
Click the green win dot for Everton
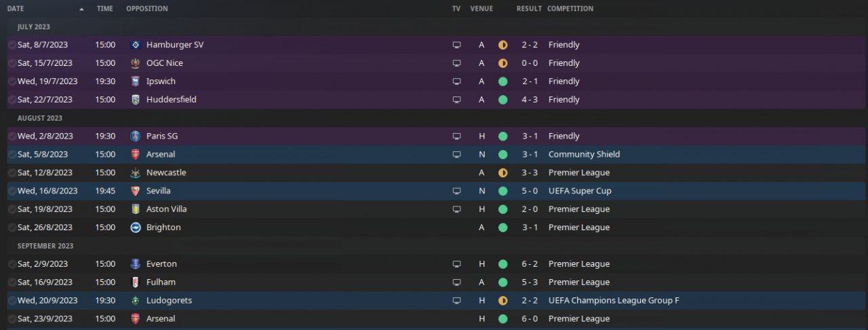[502, 264]
